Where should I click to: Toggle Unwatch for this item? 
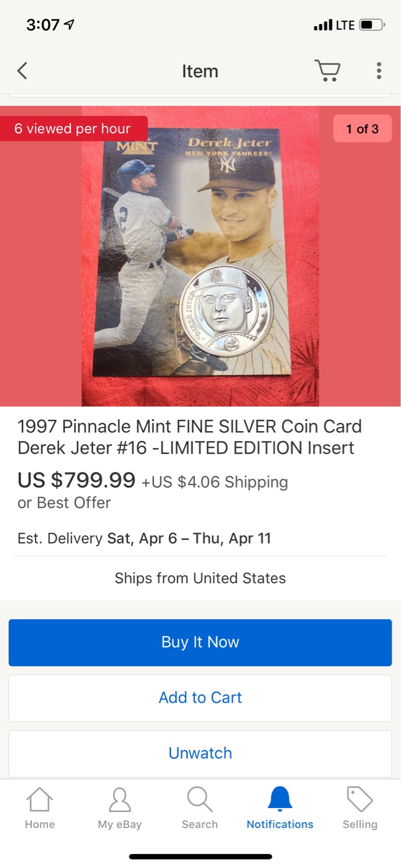point(200,753)
